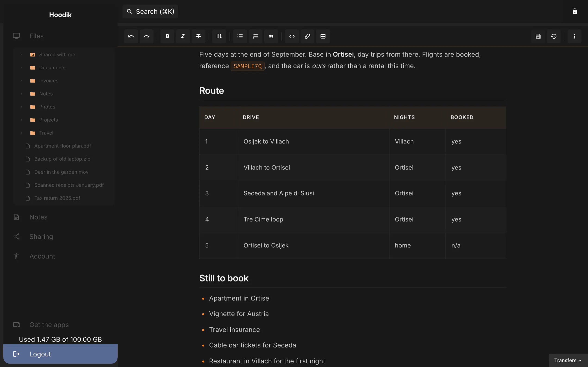Screen dimensions: 588x367
Task: Select the Documents folder name
Action: pos(52,68)
